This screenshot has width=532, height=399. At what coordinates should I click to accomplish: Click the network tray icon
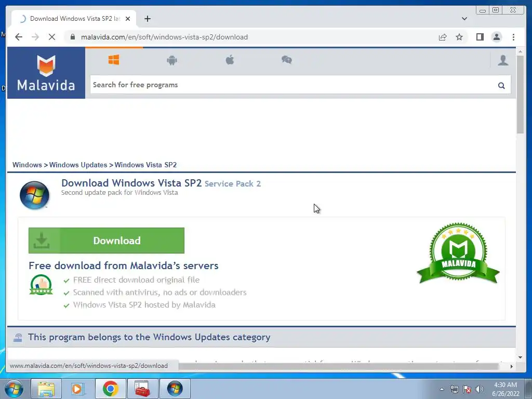click(x=454, y=389)
